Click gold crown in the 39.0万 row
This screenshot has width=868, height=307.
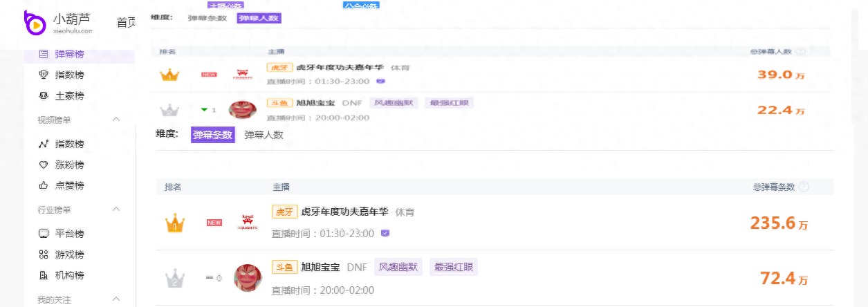(169, 74)
